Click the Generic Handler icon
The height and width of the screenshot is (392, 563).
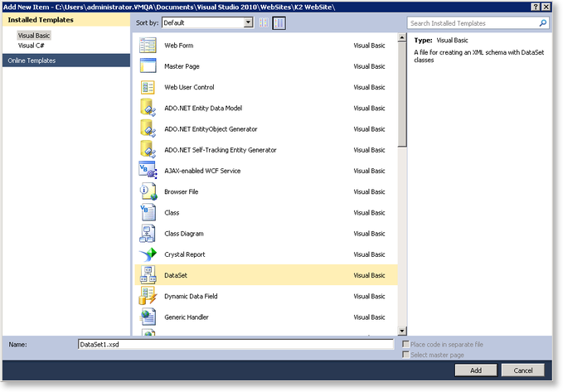(148, 317)
